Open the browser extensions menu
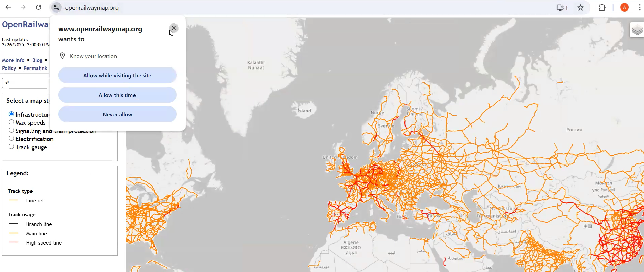644x272 pixels. pyautogui.click(x=602, y=7)
